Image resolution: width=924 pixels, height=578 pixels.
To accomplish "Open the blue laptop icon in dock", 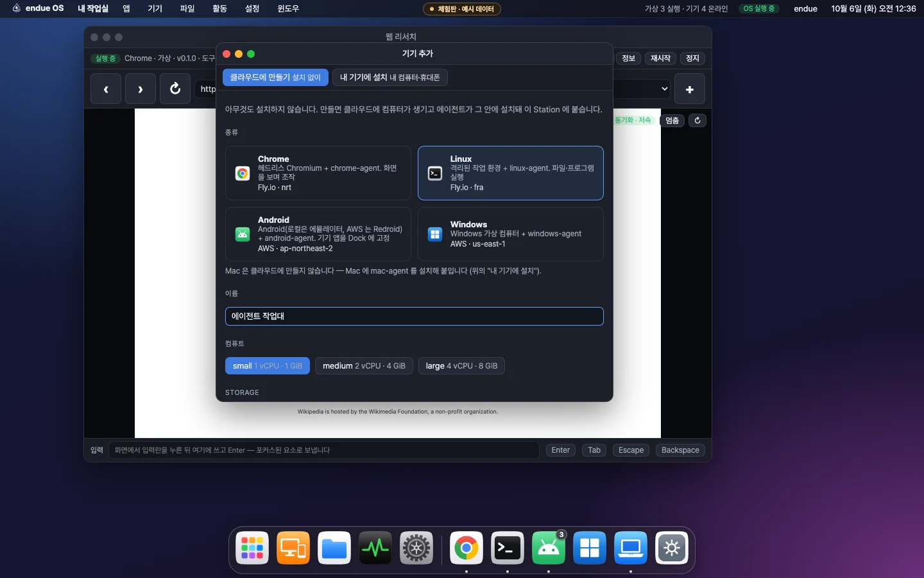I will tap(631, 548).
